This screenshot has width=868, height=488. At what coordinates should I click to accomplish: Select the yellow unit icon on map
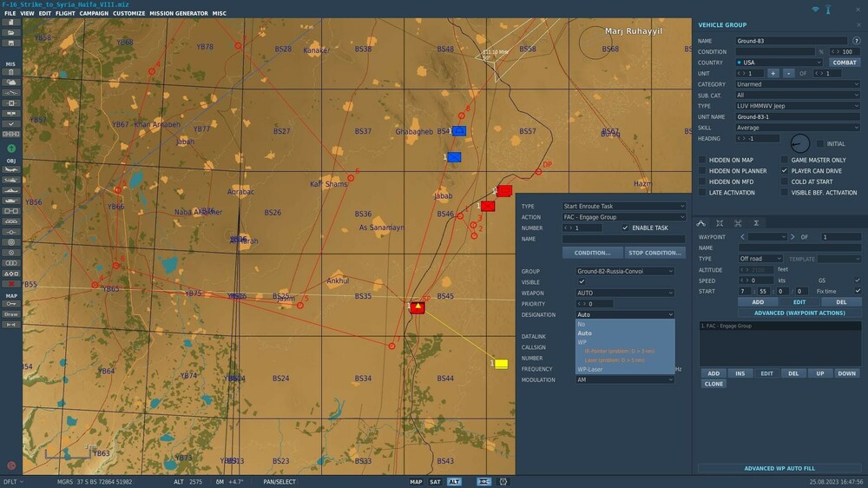point(502,364)
